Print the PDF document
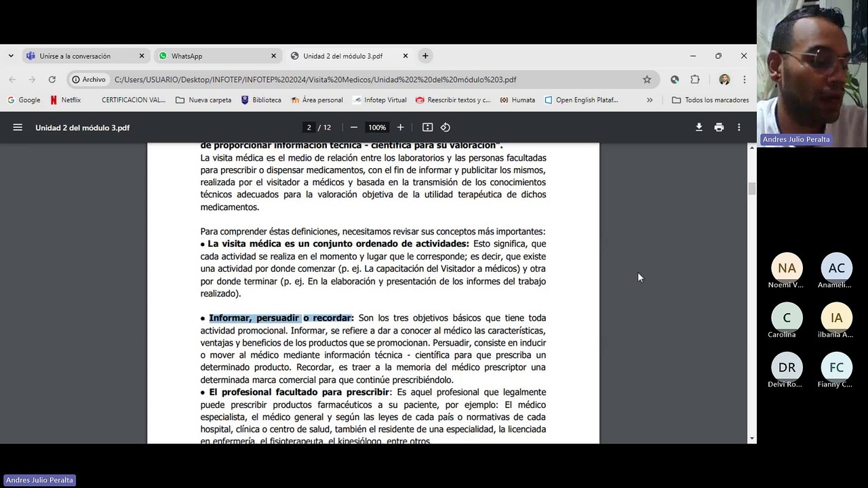868x488 pixels. [719, 127]
